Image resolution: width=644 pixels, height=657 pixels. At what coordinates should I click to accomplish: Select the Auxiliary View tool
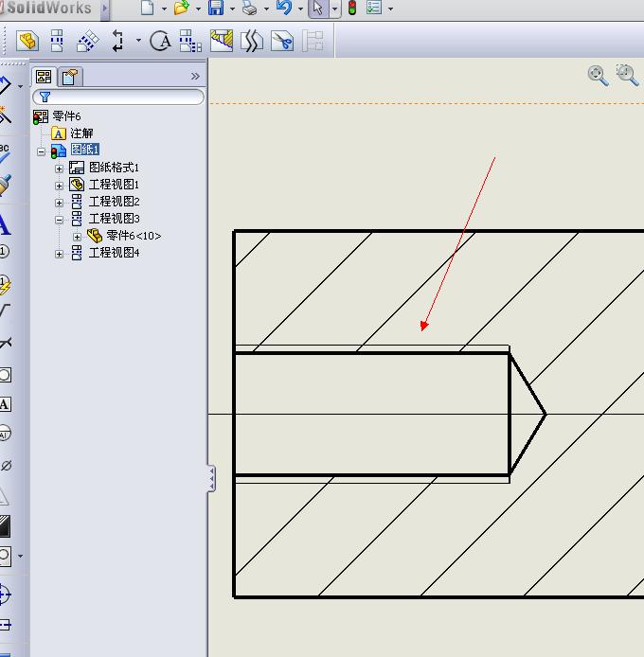(x=88, y=41)
